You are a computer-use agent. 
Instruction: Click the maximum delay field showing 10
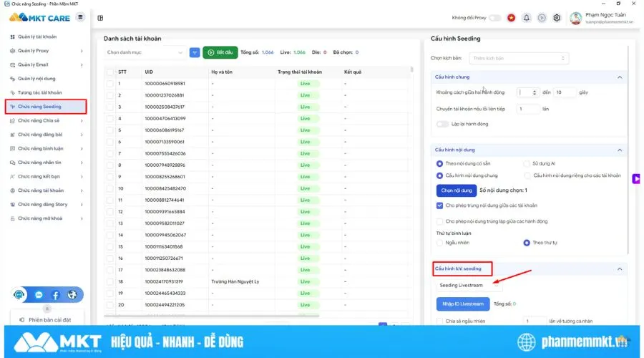[565, 92]
